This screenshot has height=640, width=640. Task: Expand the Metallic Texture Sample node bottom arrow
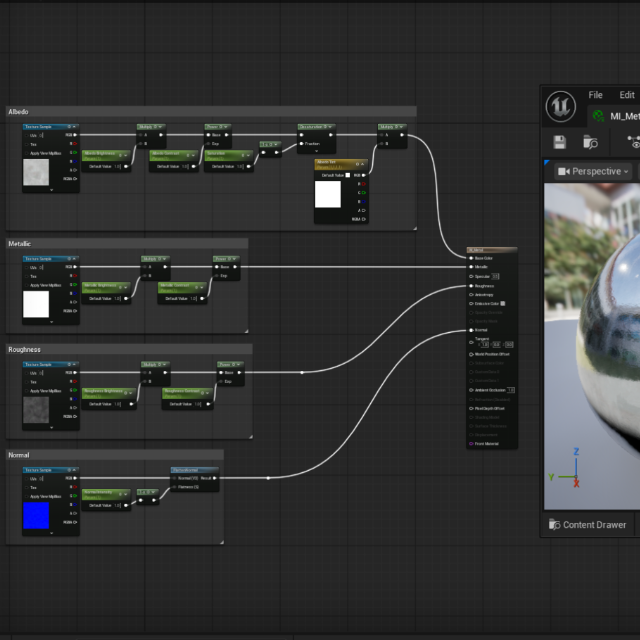point(51,322)
